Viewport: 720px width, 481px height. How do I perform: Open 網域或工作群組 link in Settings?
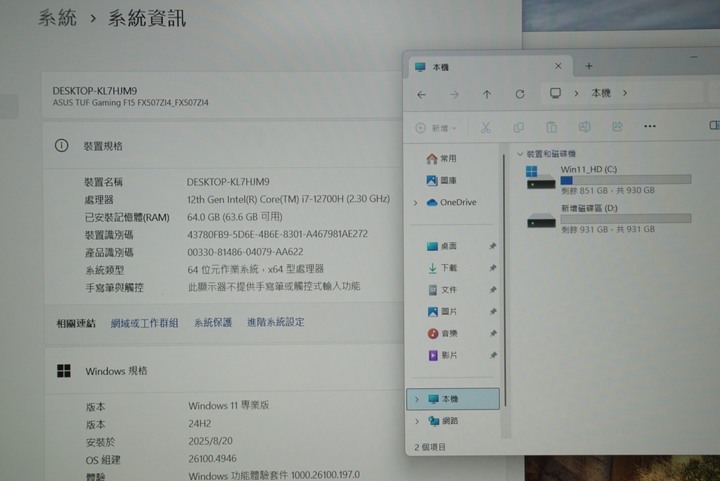pyautogui.click(x=144, y=323)
